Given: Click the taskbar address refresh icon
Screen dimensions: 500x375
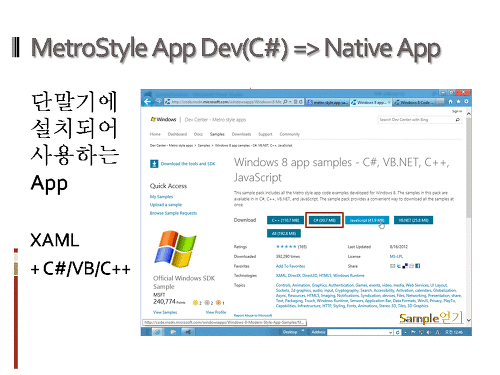Looking at the screenshot, I should pyautogui.click(x=397, y=332).
